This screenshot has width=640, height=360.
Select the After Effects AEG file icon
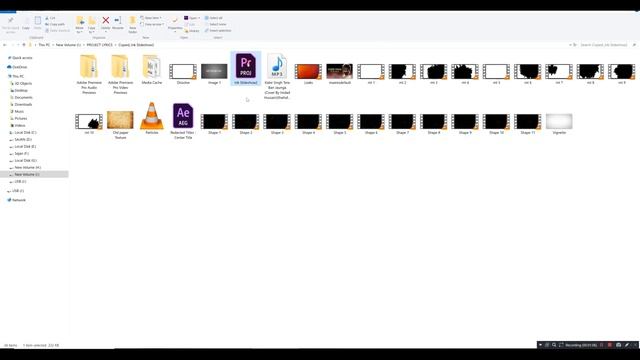click(x=183, y=116)
